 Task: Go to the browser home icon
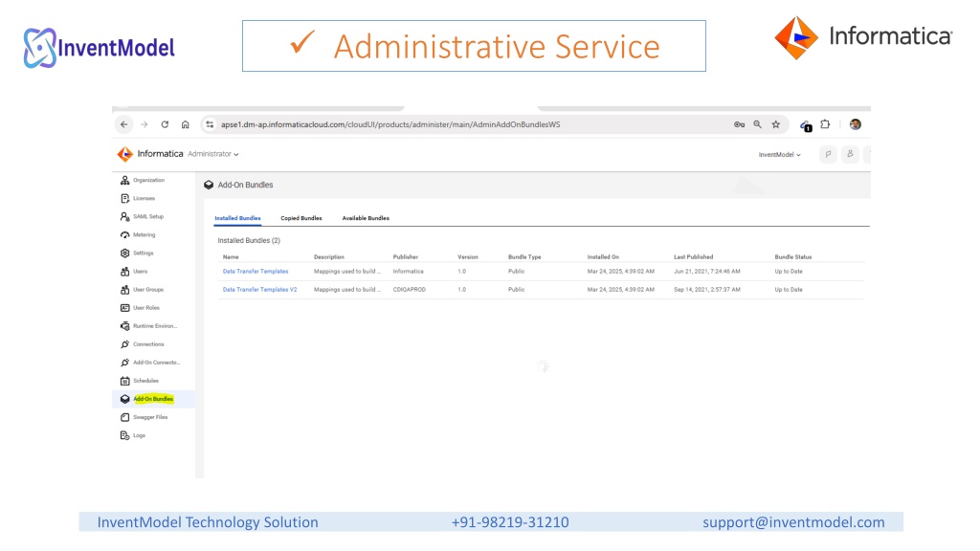coord(186,124)
